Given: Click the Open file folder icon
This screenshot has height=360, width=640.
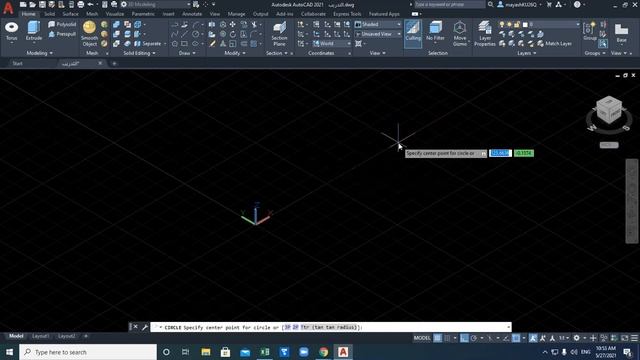Looking at the screenshot, I should pos(33,4).
